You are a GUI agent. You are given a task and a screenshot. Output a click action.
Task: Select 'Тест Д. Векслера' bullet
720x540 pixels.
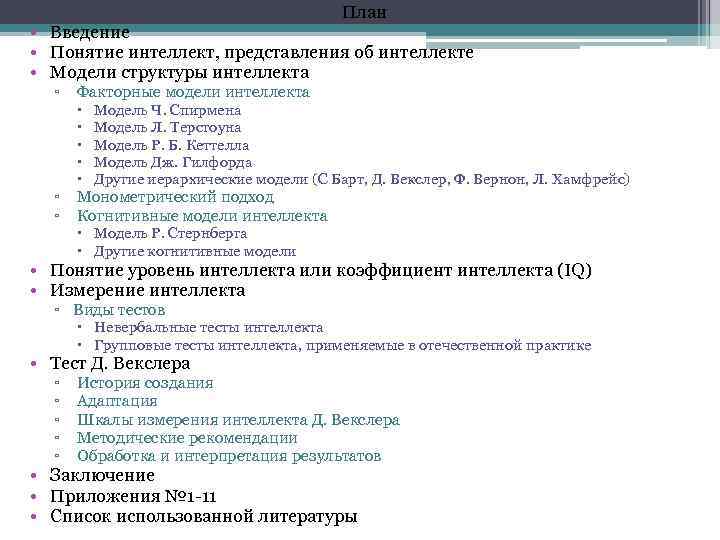tap(120, 363)
